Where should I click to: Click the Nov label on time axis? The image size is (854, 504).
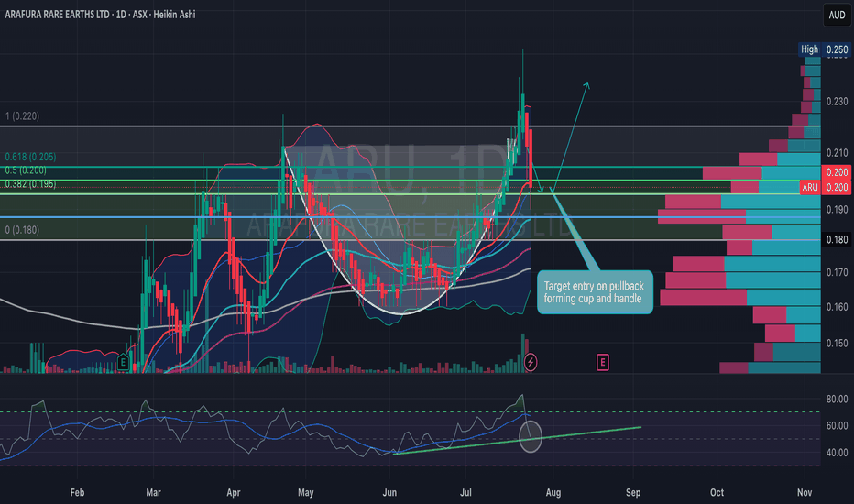pyautogui.click(x=805, y=493)
